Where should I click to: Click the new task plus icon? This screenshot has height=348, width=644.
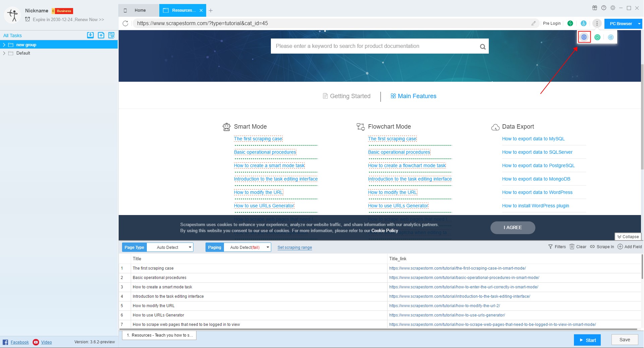[101, 35]
